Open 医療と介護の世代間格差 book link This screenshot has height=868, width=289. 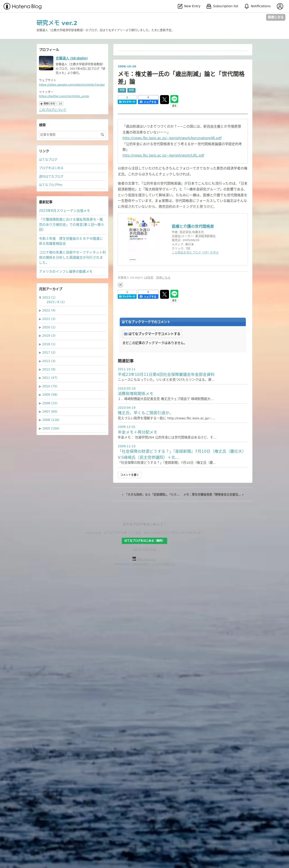(x=193, y=226)
